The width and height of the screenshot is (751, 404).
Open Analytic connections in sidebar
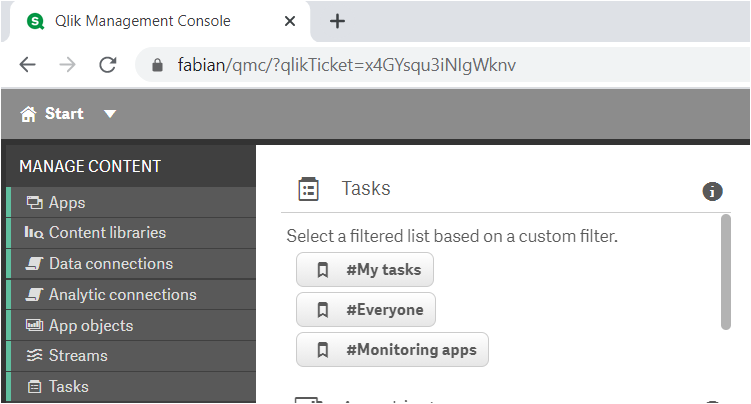(122, 295)
